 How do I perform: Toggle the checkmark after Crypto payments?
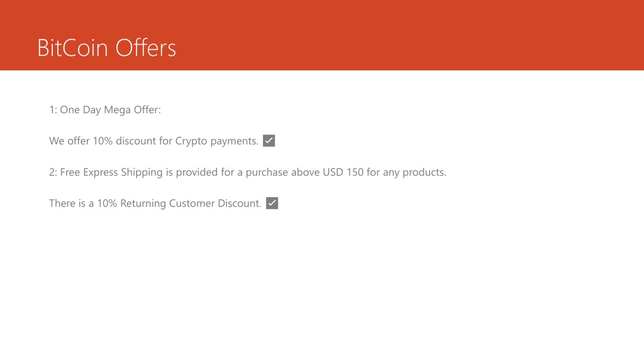coord(269,141)
